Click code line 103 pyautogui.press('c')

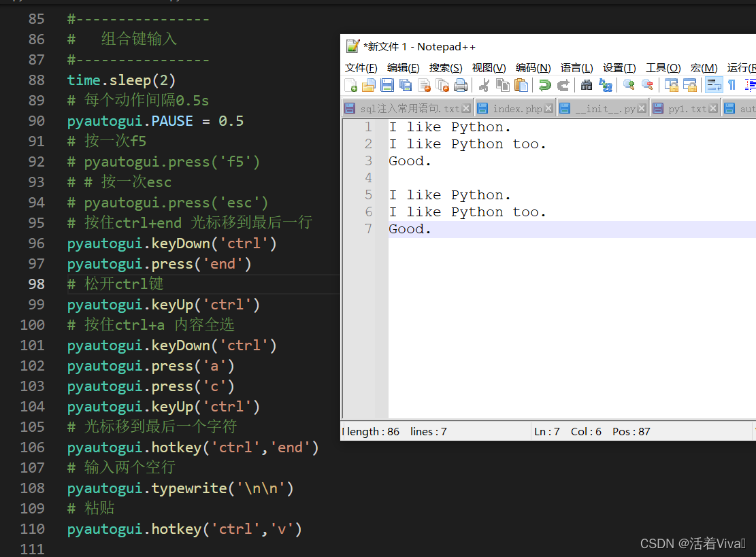point(151,386)
